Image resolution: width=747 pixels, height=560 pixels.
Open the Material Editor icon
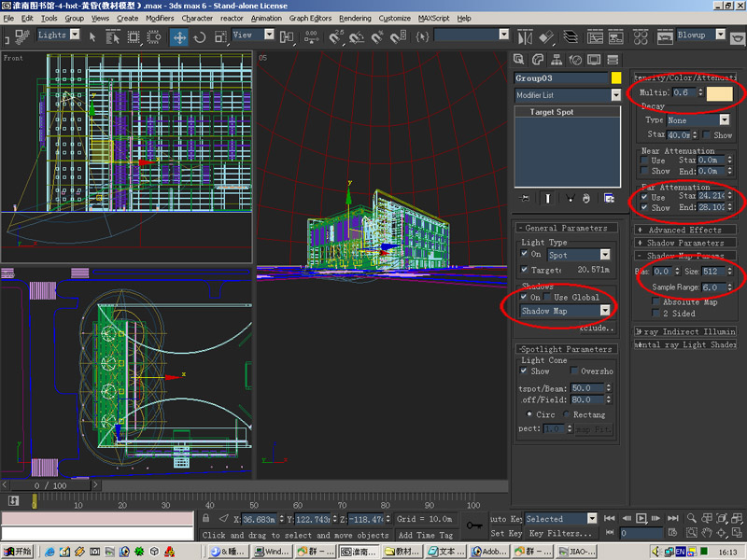tap(641, 37)
